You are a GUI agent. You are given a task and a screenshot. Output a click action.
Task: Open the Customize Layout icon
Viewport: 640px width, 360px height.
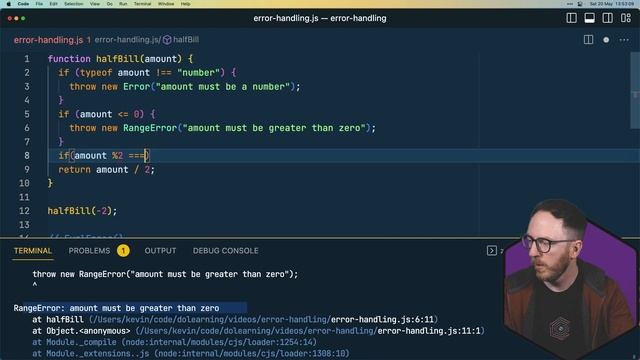626,18
